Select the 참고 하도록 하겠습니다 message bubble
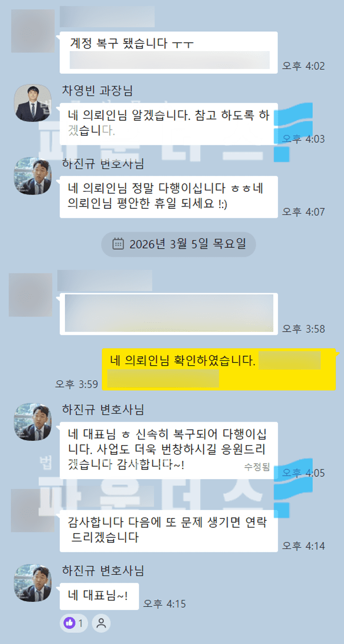 tap(169, 124)
